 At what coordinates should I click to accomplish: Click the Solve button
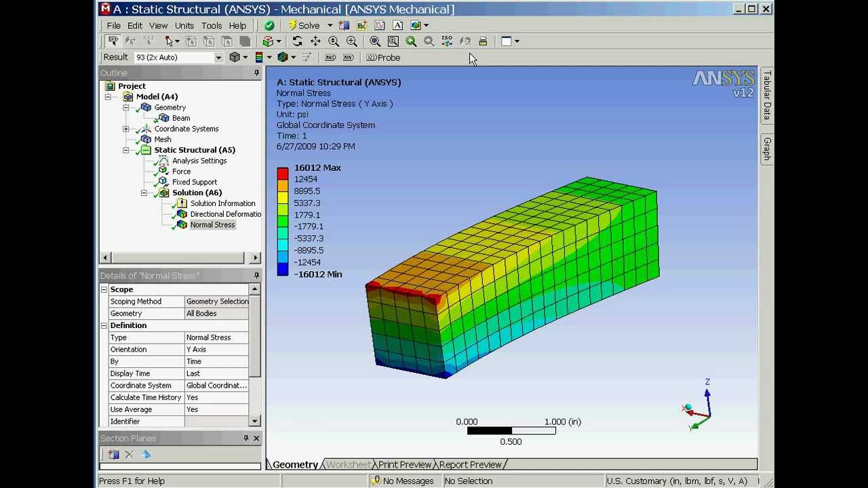[x=303, y=25]
